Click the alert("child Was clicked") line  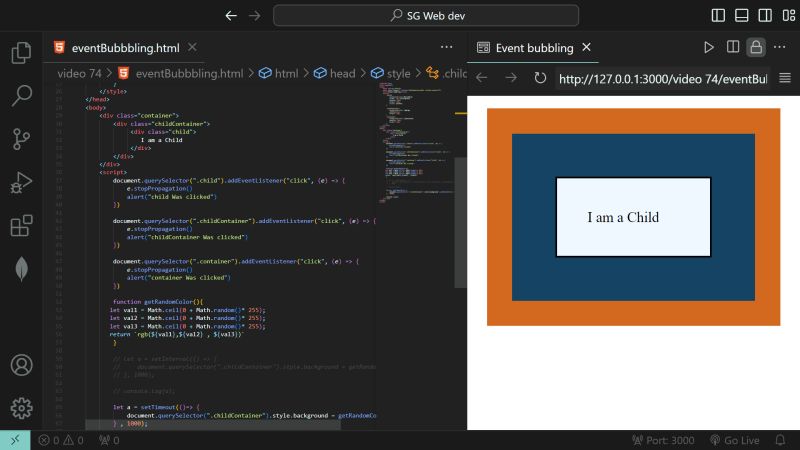click(x=172, y=196)
